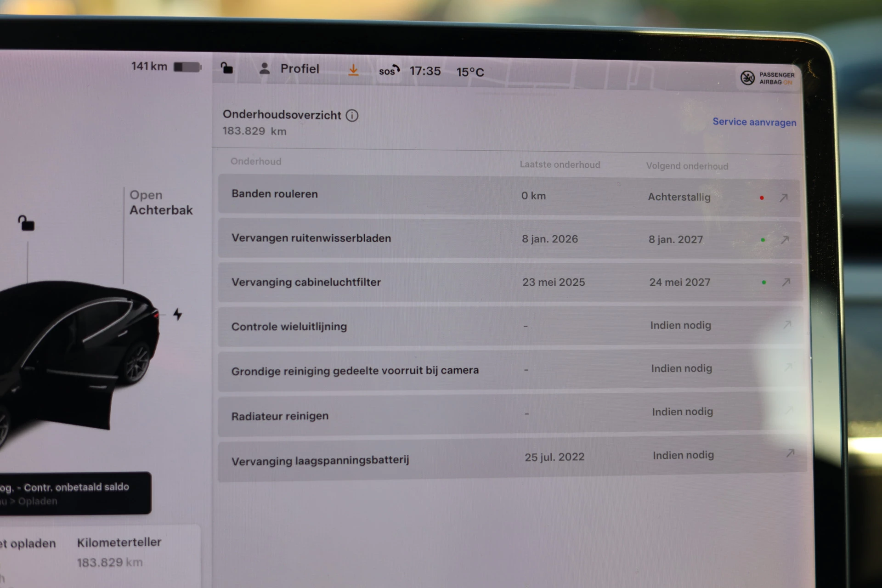Screen dimensions: 882x588
Task: Click the Service aanvragen link
Action: [754, 122]
